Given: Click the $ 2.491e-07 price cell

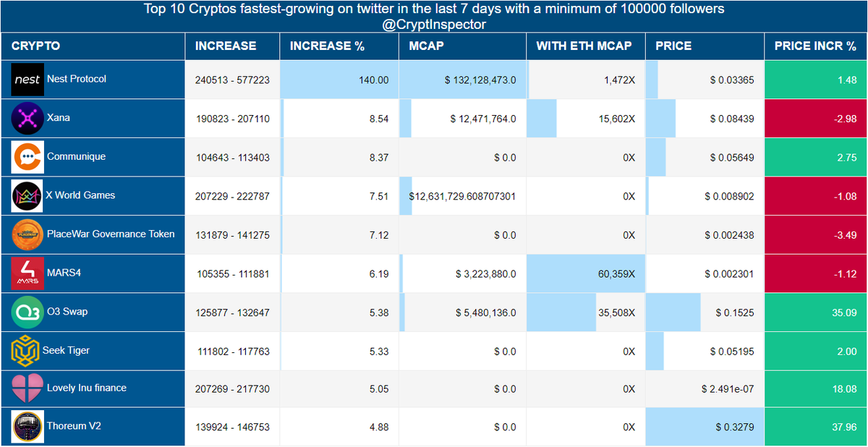Looking at the screenshot, I should pos(705,389).
